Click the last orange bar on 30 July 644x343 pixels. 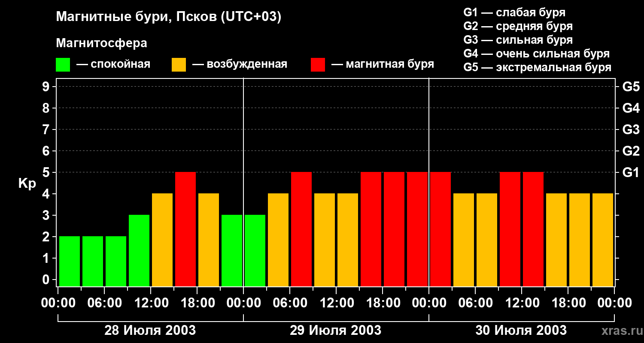603,240
